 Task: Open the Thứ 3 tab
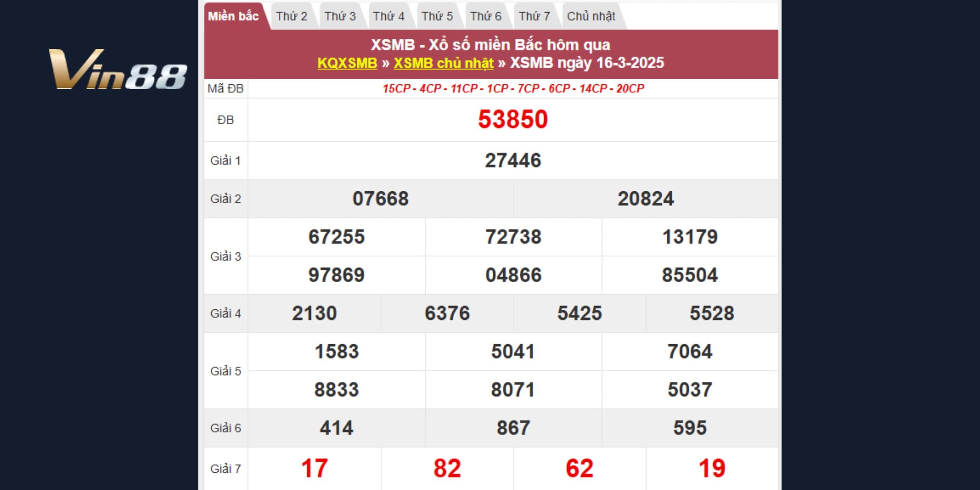point(340,16)
